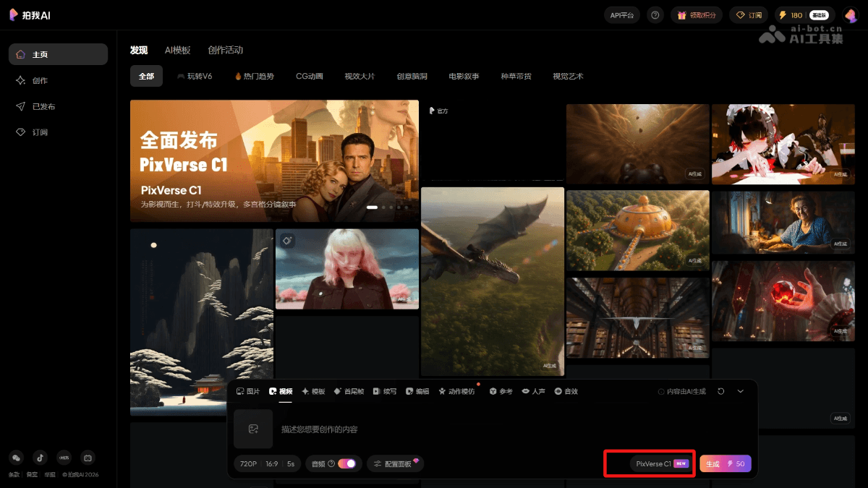Open the PixVerse C1 model dropdown

click(x=662, y=463)
